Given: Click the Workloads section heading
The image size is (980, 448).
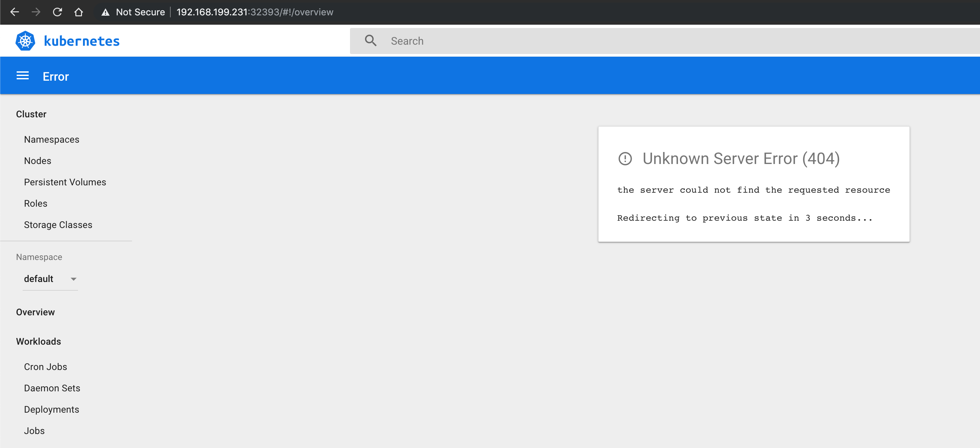Looking at the screenshot, I should pos(38,342).
